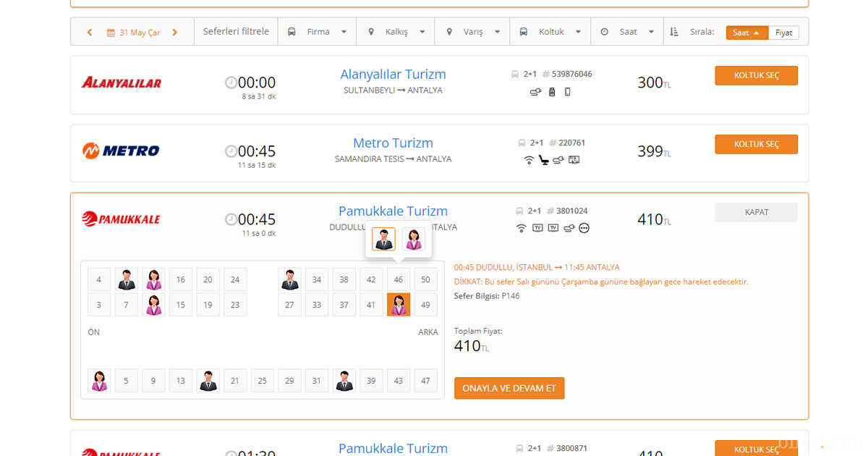Click the 399 TL price
The width and height of the screenshot is (868, 456).
pos(655,151)
